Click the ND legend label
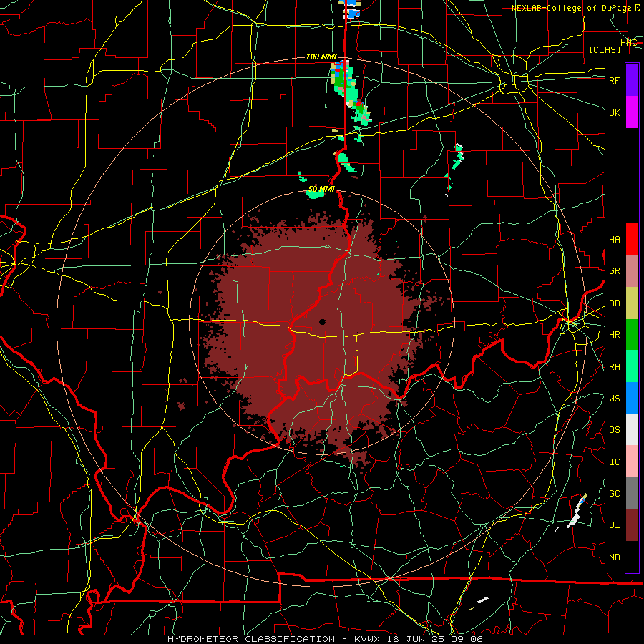This screenshot has width=644, height=644. coord(615,557)
